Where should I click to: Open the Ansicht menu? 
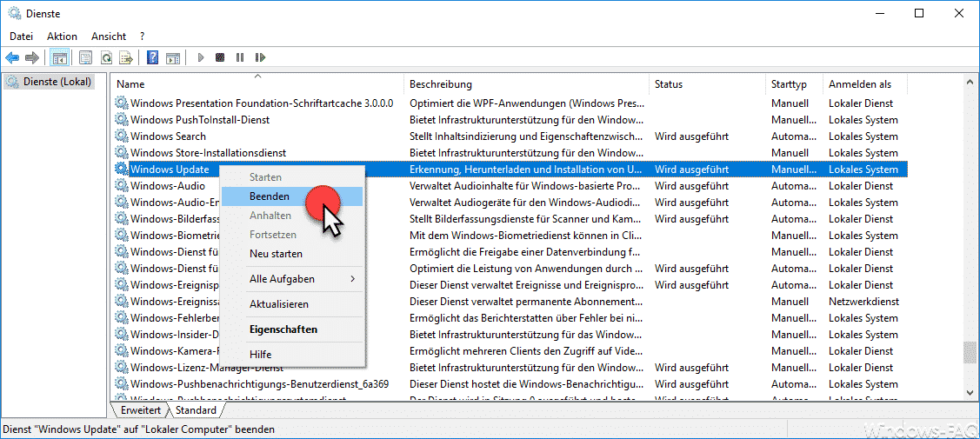click(x=108, y=37)
